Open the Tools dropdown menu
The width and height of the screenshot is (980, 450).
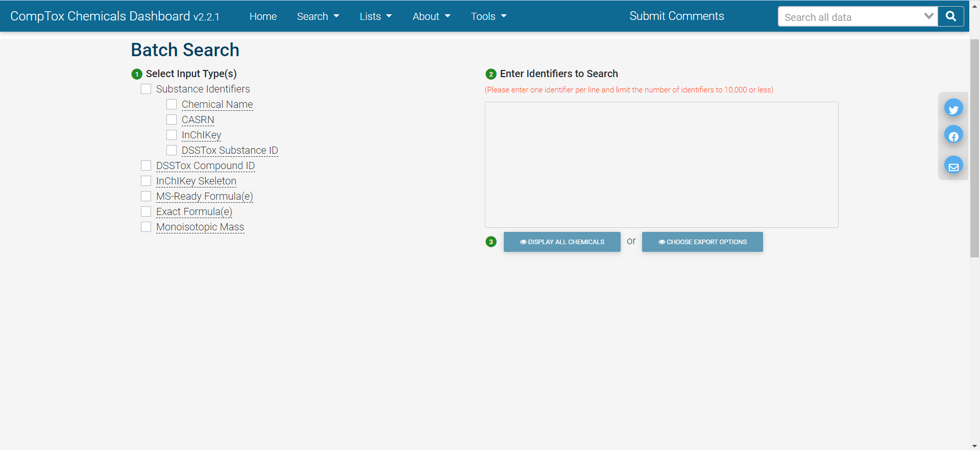tap(488, 16)
